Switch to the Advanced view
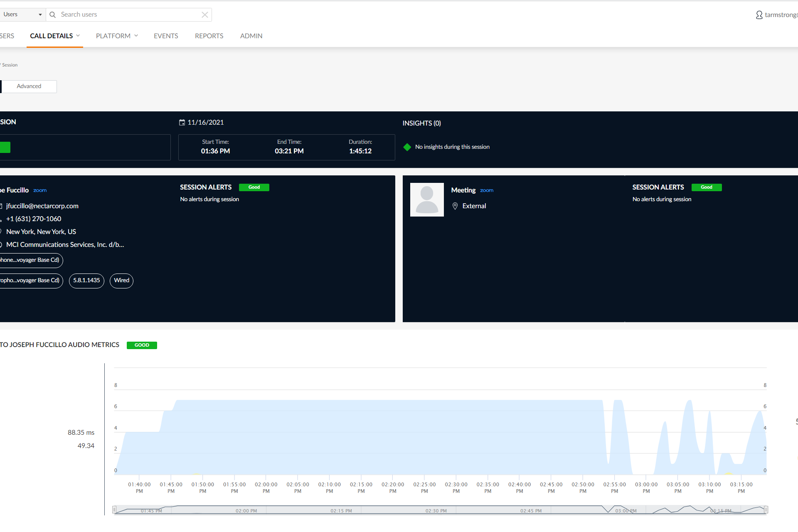 pos(29,86)
